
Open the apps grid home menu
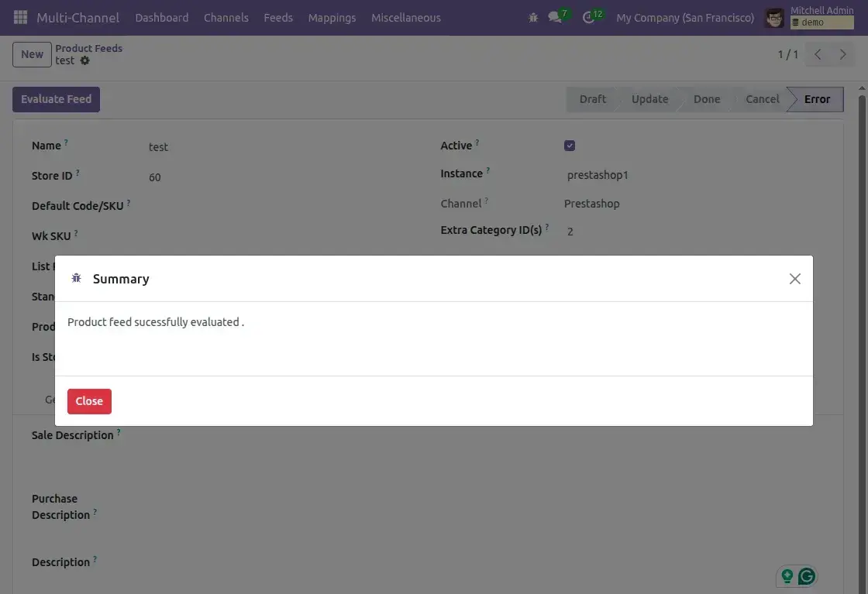pos(20,18)
